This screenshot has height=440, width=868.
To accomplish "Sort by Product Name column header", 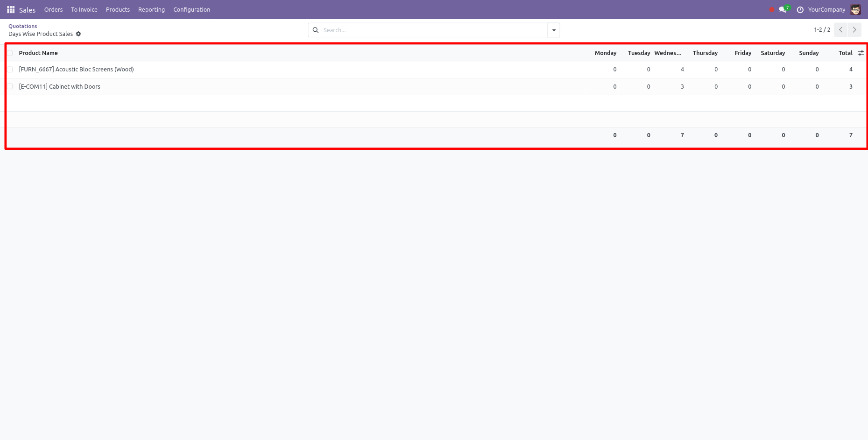I will pos(38,53).
